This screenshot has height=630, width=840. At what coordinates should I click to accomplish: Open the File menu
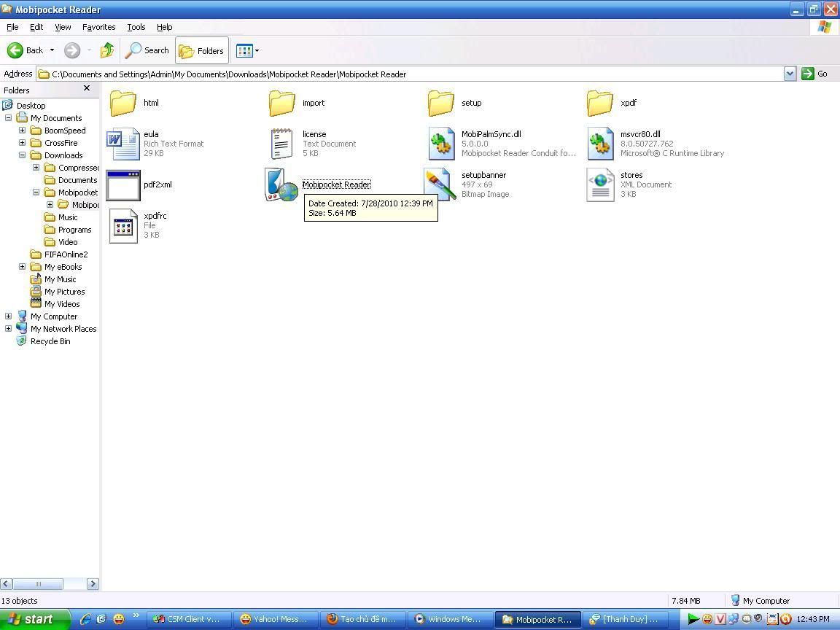click(x=12, y=27)
